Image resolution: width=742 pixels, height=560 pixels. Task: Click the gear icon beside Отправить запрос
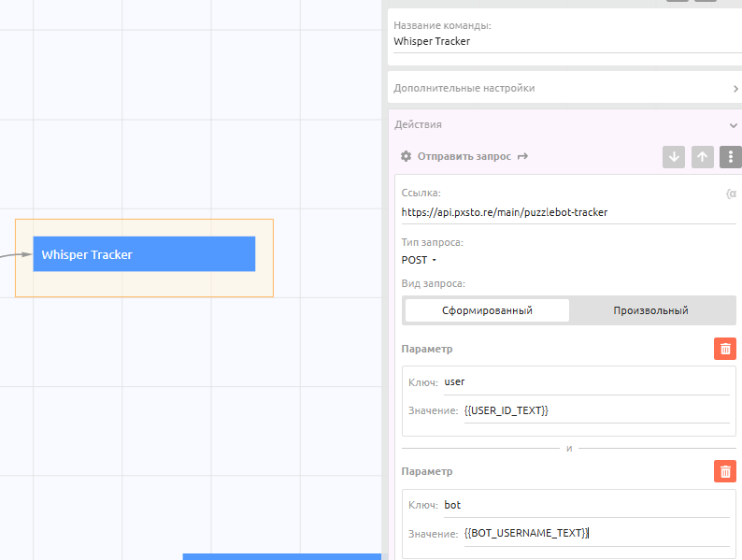406,156
